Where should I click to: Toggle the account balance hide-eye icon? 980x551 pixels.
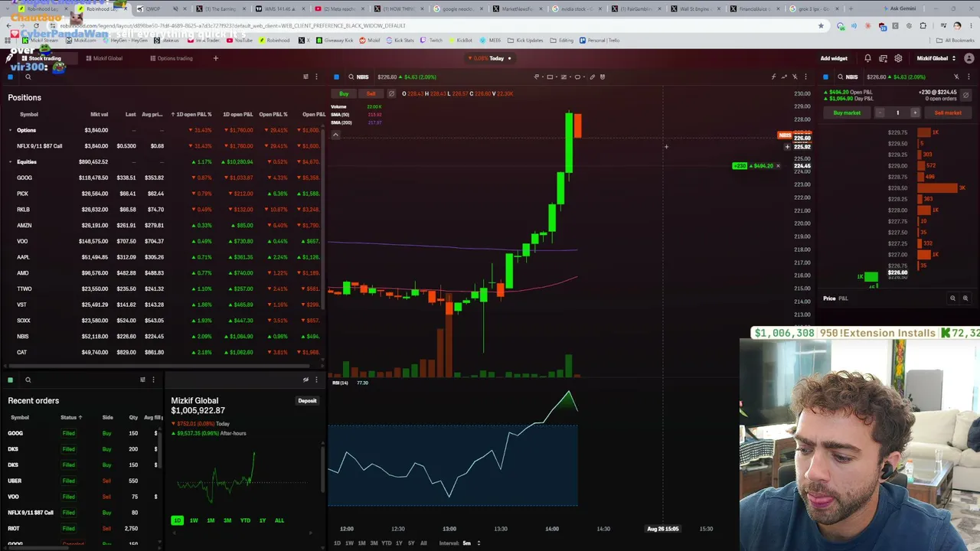coord(305,380)
